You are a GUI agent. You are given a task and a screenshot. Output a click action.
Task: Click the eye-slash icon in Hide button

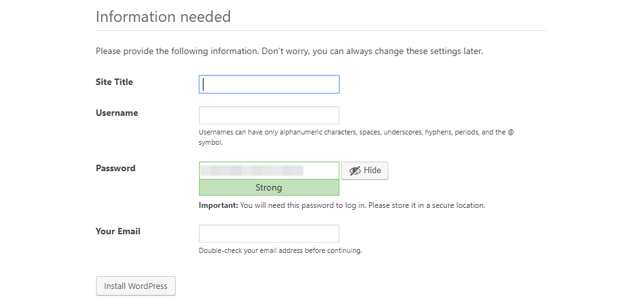[x=355, y=171]
